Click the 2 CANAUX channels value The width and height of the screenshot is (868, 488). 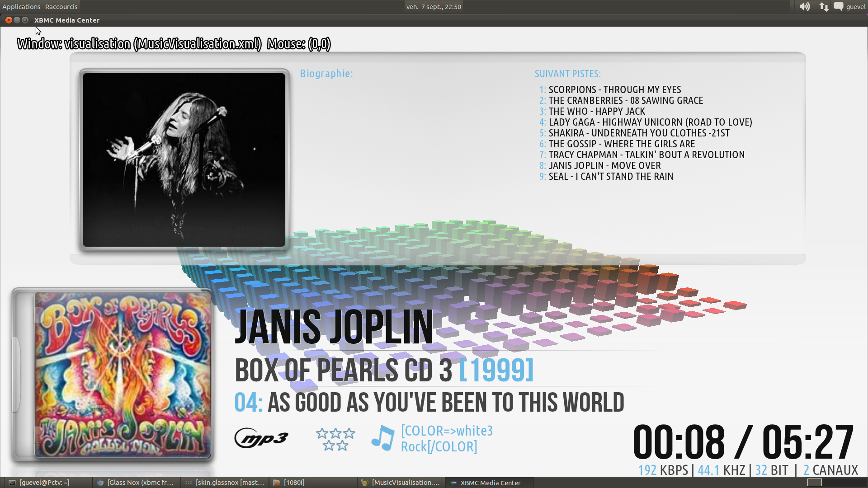(x=830, y=470)
